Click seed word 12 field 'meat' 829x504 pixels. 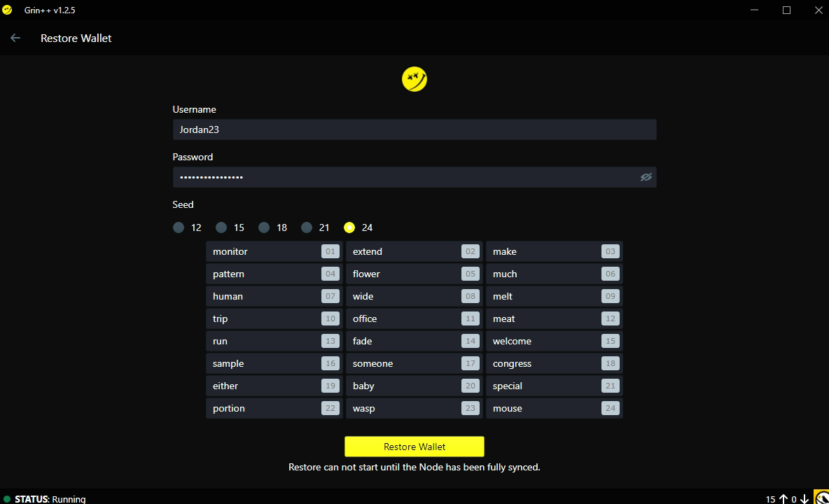click(554, 318)
